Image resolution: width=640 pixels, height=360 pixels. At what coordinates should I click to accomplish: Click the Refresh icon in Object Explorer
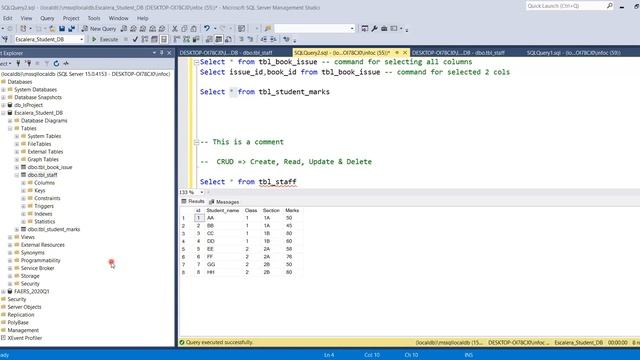[x=56, y=63]
